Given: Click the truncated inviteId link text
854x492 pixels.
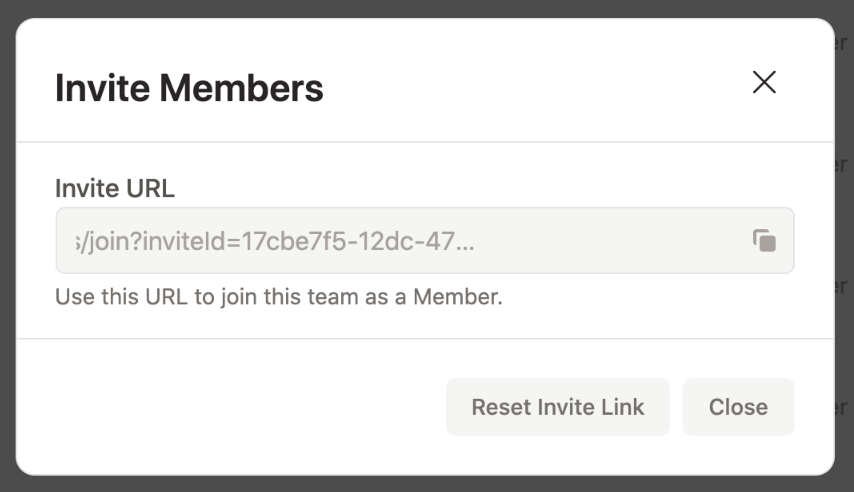Looking at the screenshot, I should tap(275, 241).
